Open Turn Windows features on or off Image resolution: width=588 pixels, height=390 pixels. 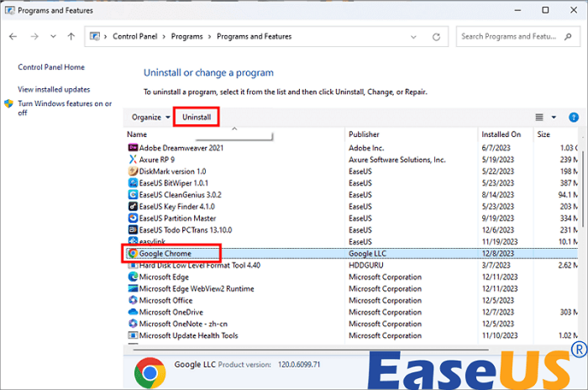click(65, 108)
